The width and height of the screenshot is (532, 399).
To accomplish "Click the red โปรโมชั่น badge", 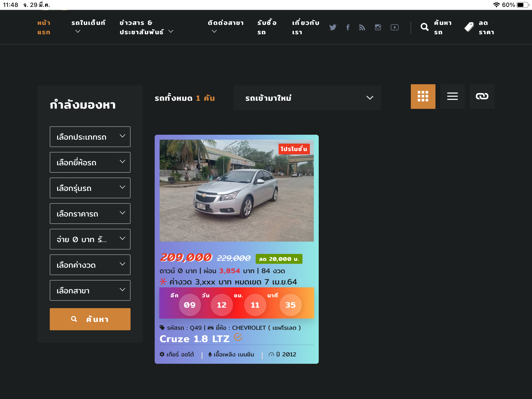I will (x=294, y=149).
